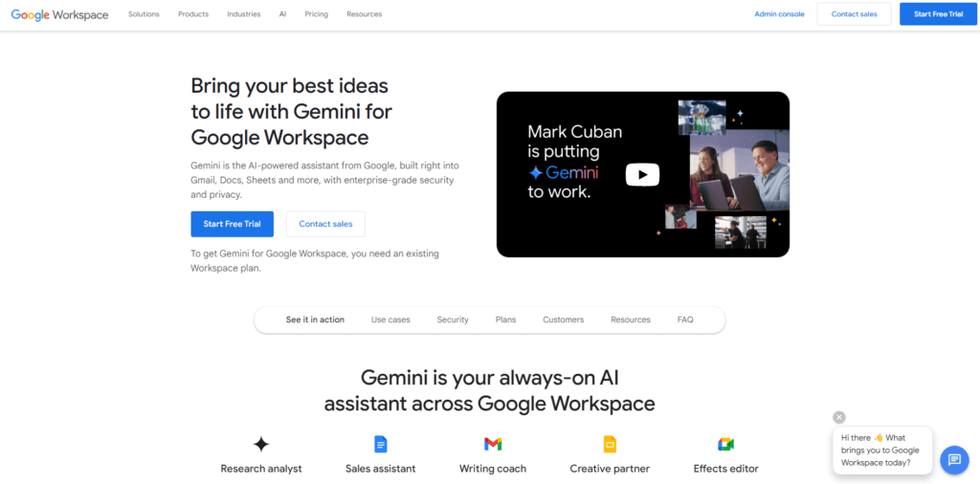The width and height of the screenshot is (980, 484).
Task: Jump to the Security section tab
Action: click(453, 319)
